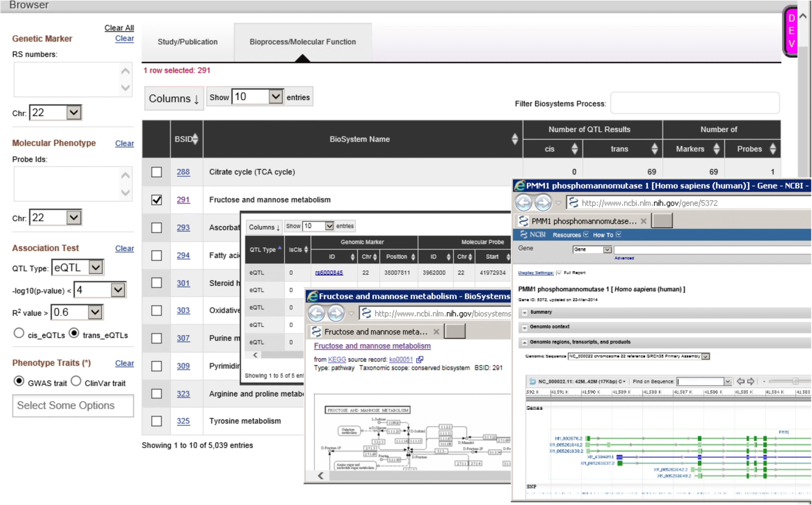Switch to the Study/Publication tab
This screenshot has height=505, width=812.
[x=187, y=42]
